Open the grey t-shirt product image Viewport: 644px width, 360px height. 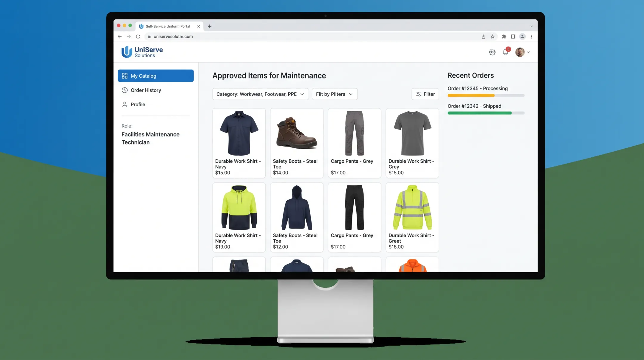tap(412, 133)
